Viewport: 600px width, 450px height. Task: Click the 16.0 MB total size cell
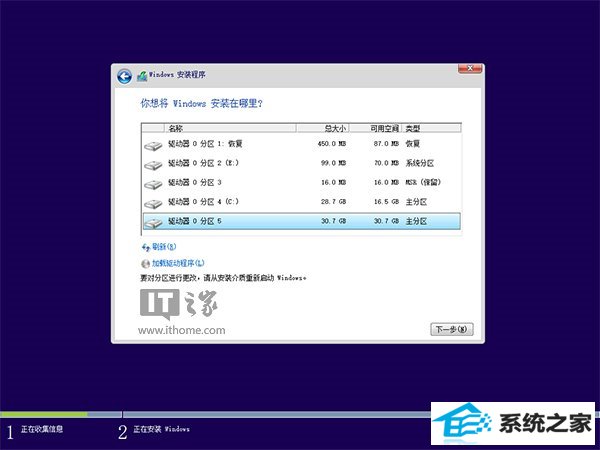(x=333, y=183)
